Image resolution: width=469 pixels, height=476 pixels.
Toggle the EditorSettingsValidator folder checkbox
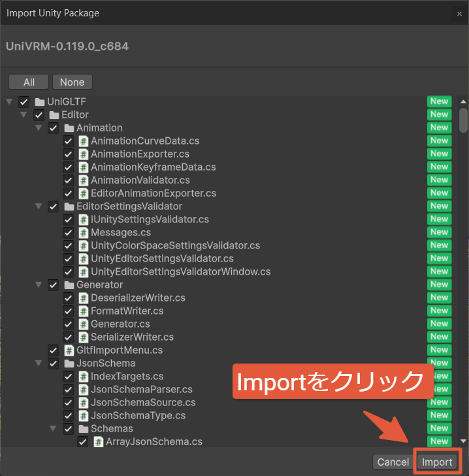pyautogui.click(x=53, y=207)
